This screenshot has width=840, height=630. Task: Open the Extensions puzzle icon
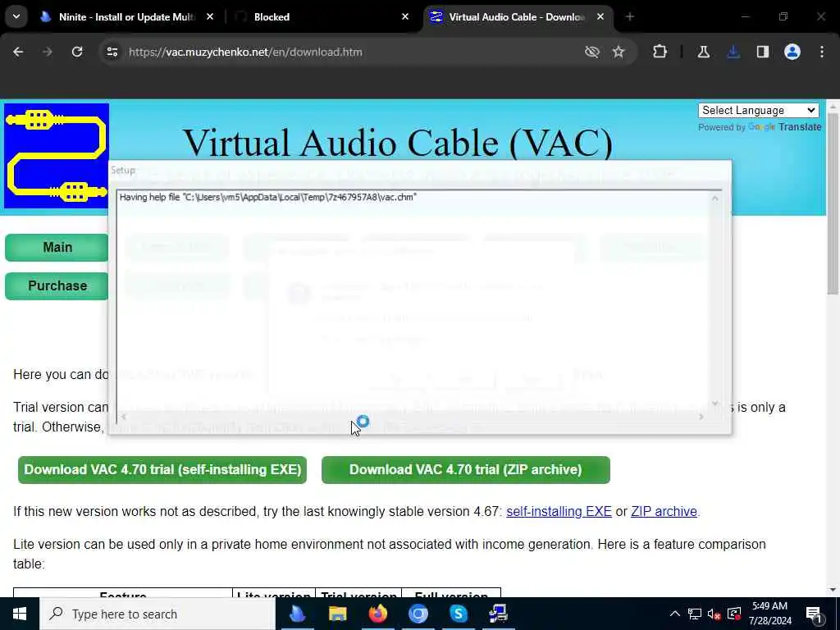[660, 52]
